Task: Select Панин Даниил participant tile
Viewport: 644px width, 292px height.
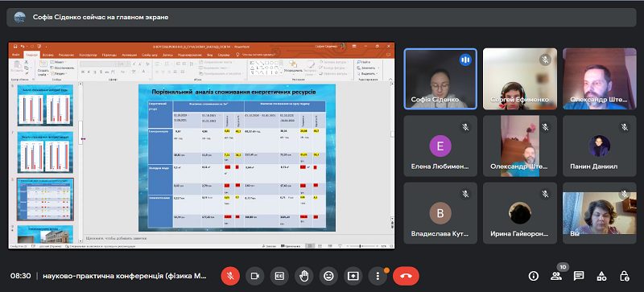Action: [599, 146]
